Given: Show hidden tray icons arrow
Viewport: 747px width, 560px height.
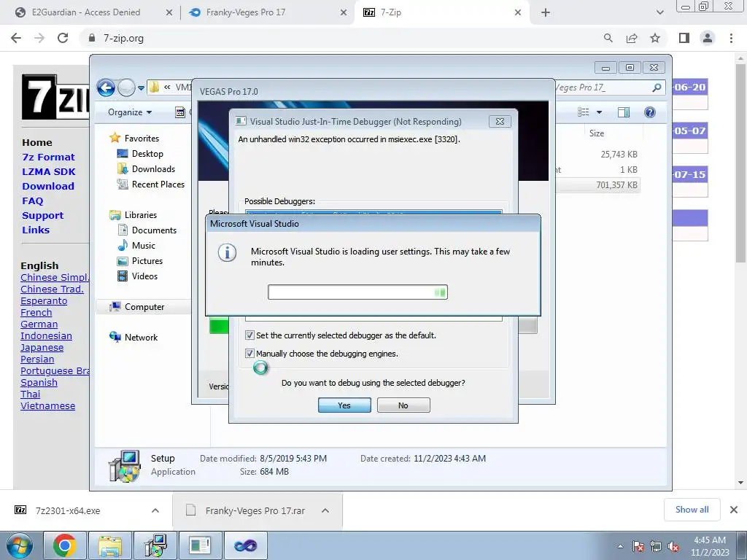Looking at the screenshot, I should point(620,546).
